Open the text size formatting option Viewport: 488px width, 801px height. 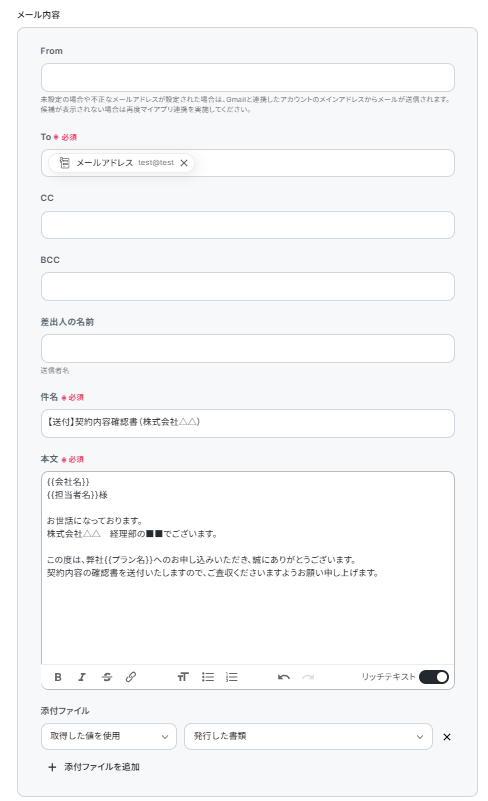coord(183,677)
